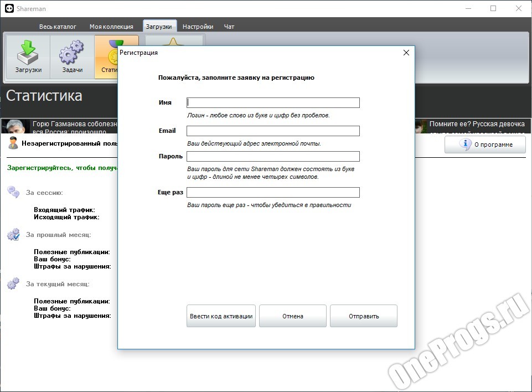Minimize the Shareman window

pyautogui.click(x=468, y=8)
